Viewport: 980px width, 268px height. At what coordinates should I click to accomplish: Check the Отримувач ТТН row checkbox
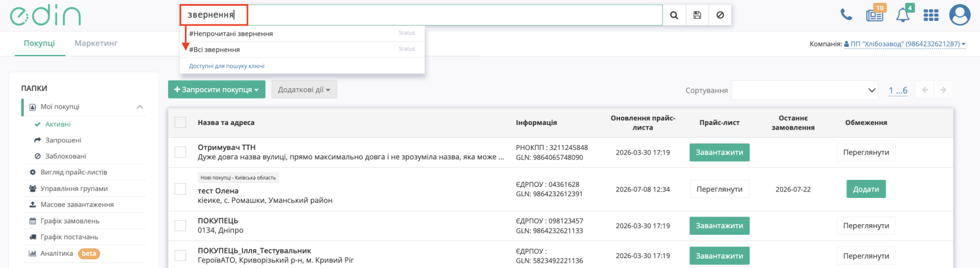pyautogui.click(x=180, y=152)
